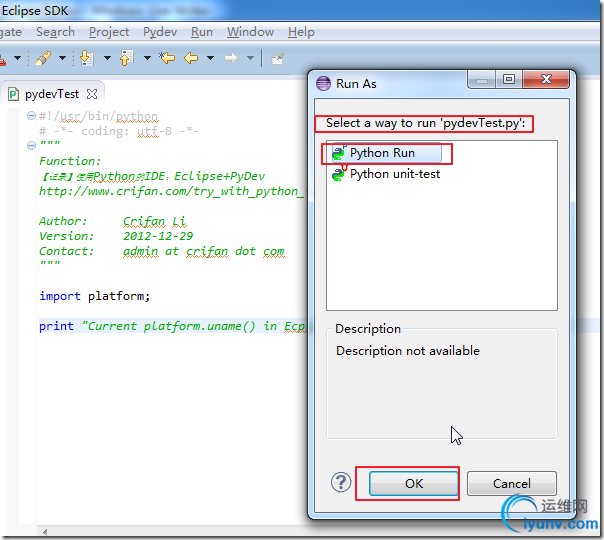
Task: Go to next annotation icon
Action: [x=87, y=58]
